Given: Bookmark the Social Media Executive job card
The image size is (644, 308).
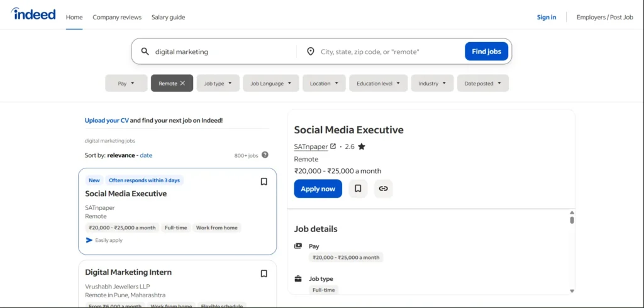Looking at the screenshot, I should coord(264,182).
